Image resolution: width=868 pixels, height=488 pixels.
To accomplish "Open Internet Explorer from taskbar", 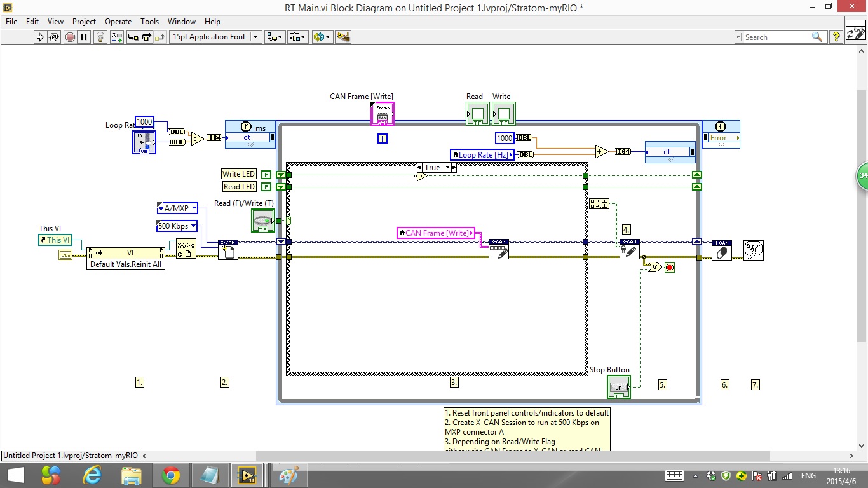I will point(93,475).
